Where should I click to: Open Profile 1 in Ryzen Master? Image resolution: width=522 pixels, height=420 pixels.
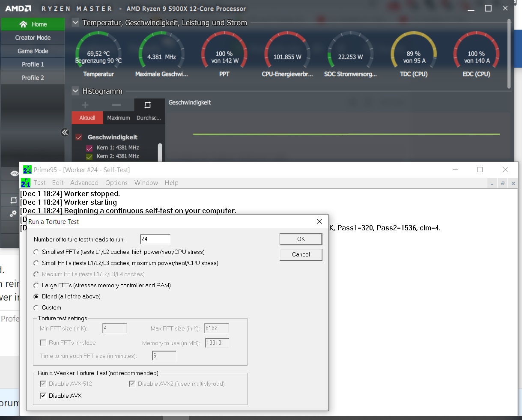click(33, 64)
